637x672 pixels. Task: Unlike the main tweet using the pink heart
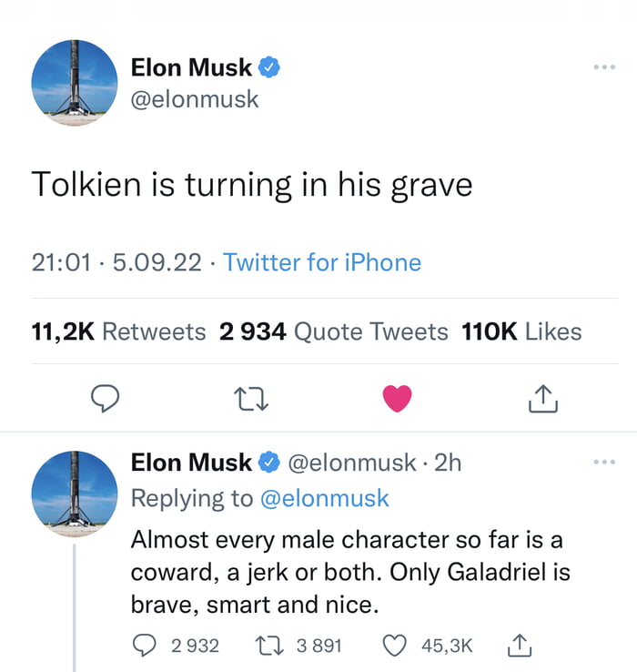click(397, 398)
